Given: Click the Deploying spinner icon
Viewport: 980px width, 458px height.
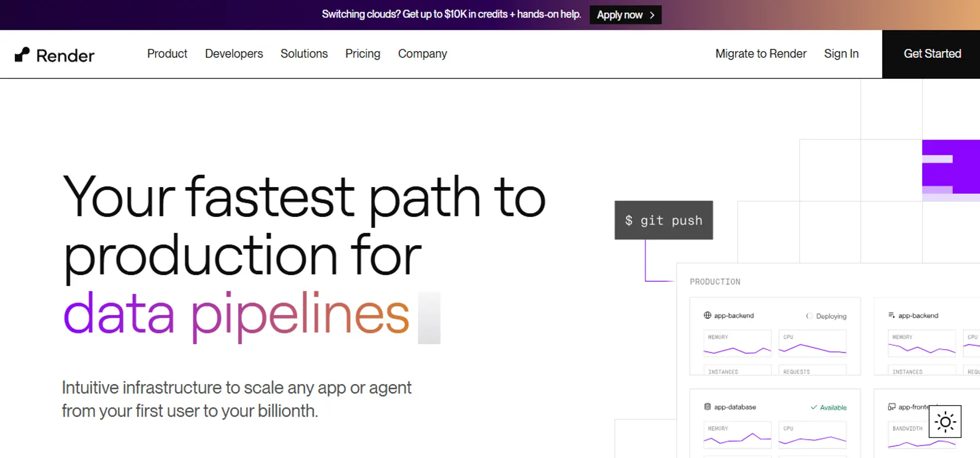Looking at the screenshot, I should click(x=810, y=316).
